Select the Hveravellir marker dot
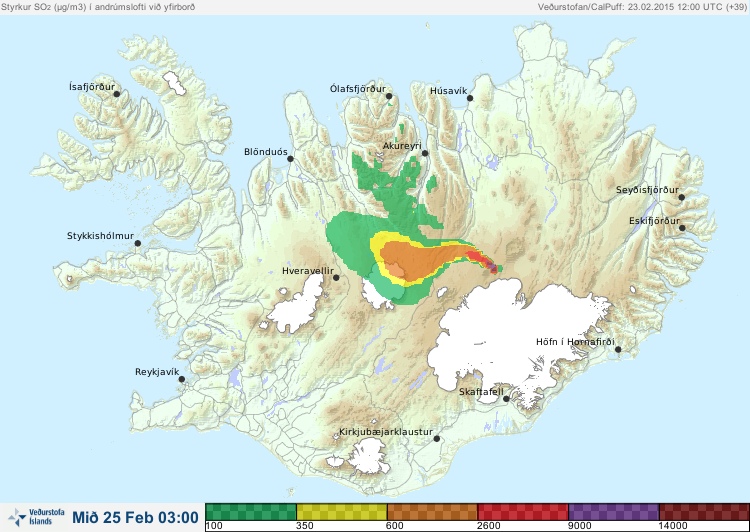Image resolution: width=750 pixels, height=532 pixels. 336,277
